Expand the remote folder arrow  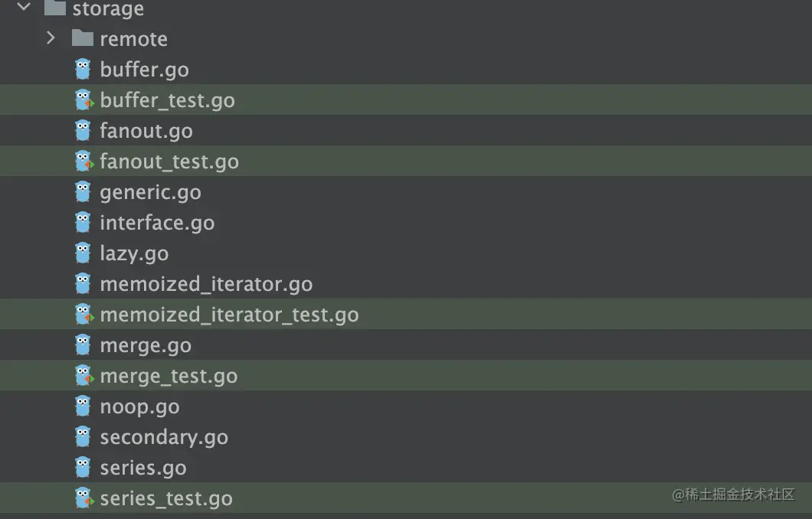51,38
